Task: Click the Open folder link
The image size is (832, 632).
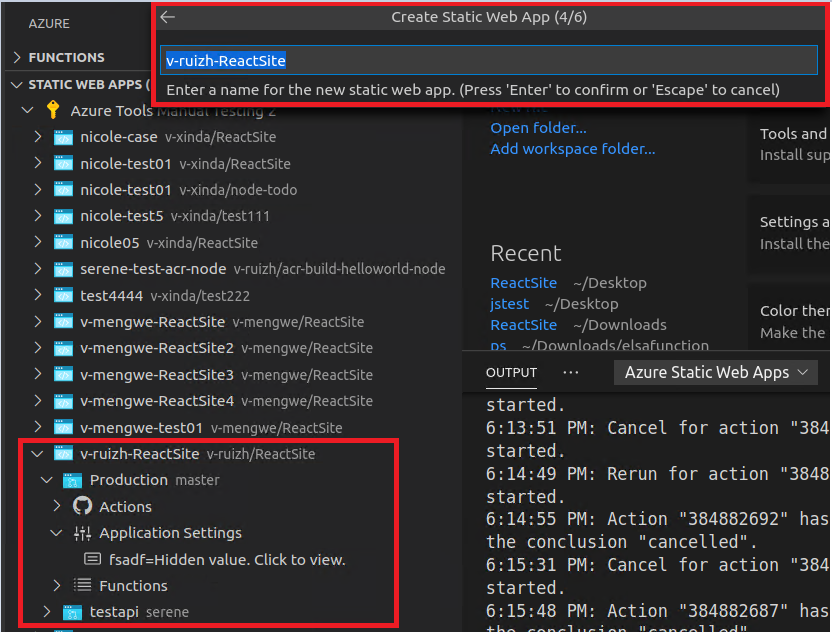Action: [x=536, y=127]
